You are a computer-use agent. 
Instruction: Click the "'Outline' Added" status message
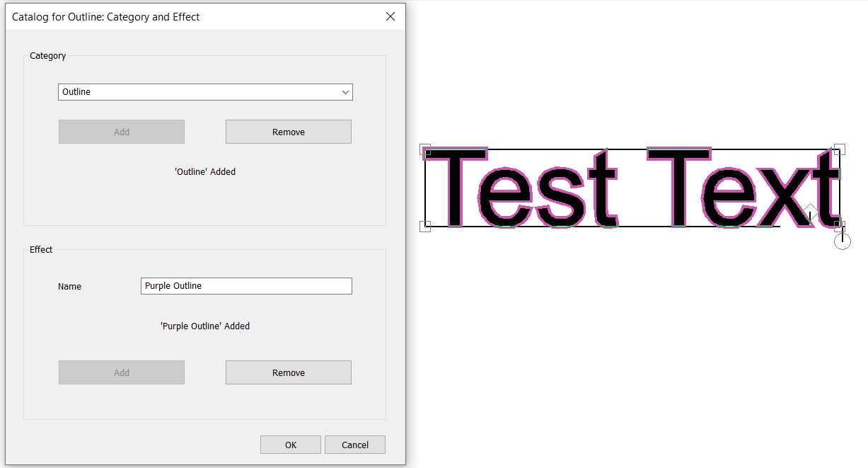(x=205, y=171)
